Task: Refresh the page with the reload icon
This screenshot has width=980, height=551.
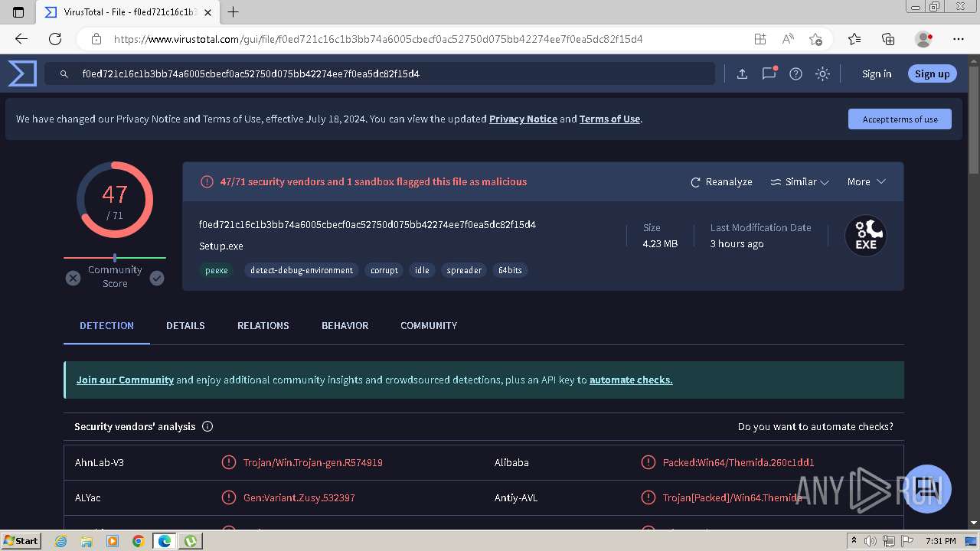Action: tap(55, 39)
